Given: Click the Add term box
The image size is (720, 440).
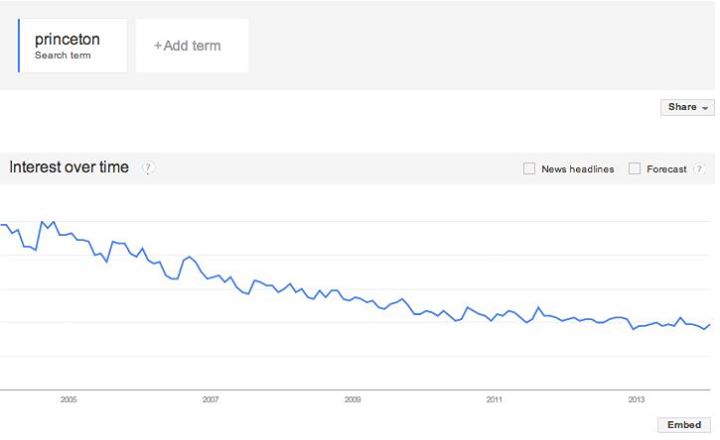Looking at the screenshot, I should click(x=192, y=46).
